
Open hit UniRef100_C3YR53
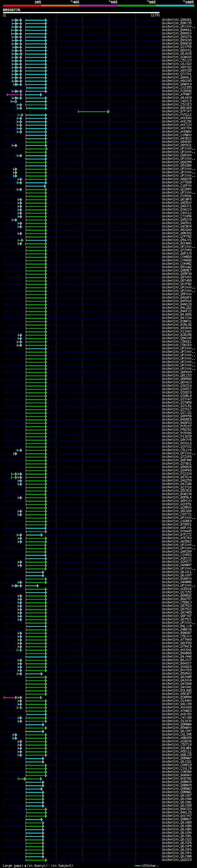pos(177,555)
